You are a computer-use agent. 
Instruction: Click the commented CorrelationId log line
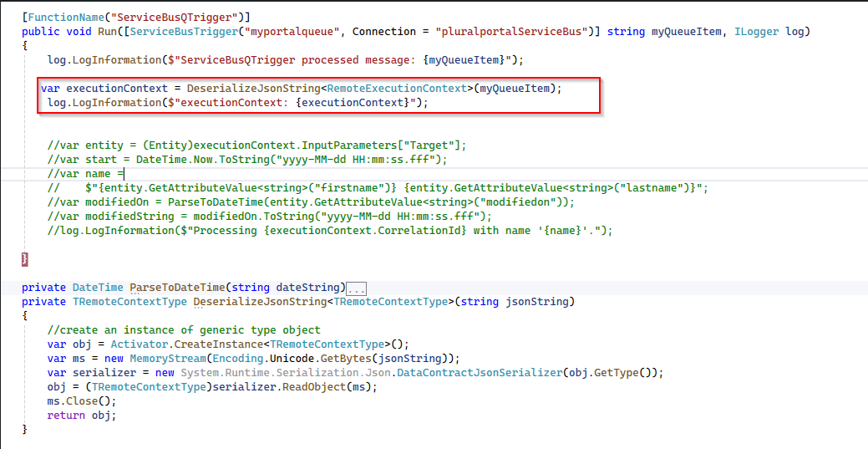330,231
